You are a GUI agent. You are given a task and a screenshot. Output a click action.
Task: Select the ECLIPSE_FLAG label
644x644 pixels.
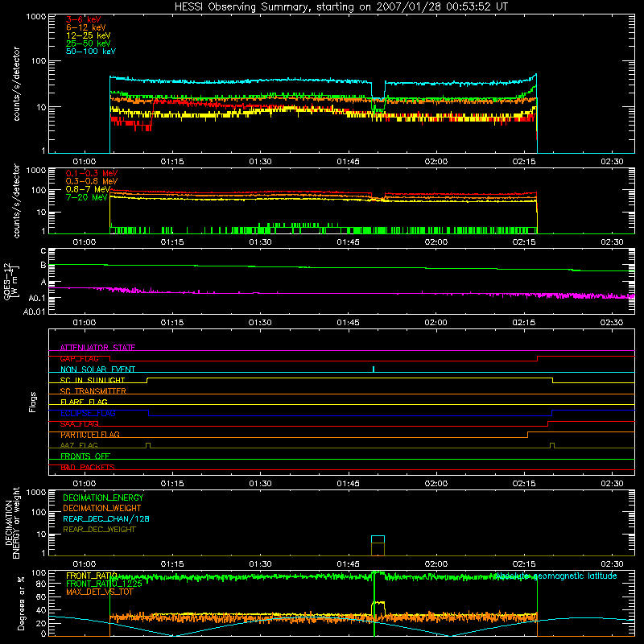(88, 413)
